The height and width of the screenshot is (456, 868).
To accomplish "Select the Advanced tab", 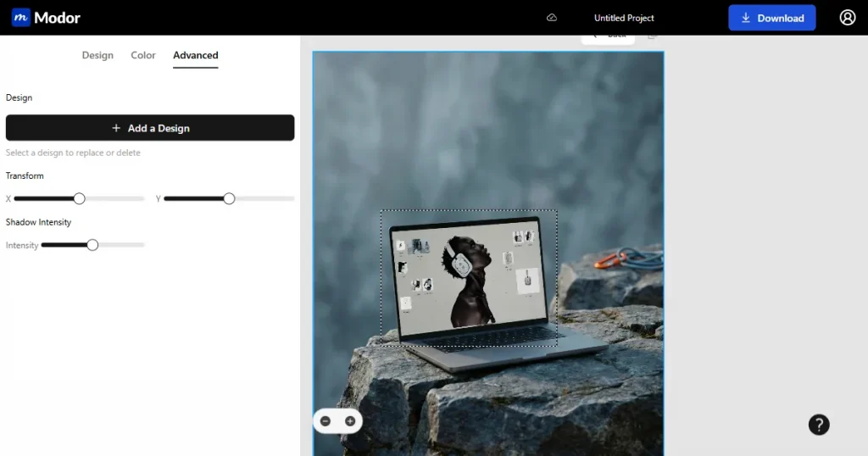I will tap(196, 55).
